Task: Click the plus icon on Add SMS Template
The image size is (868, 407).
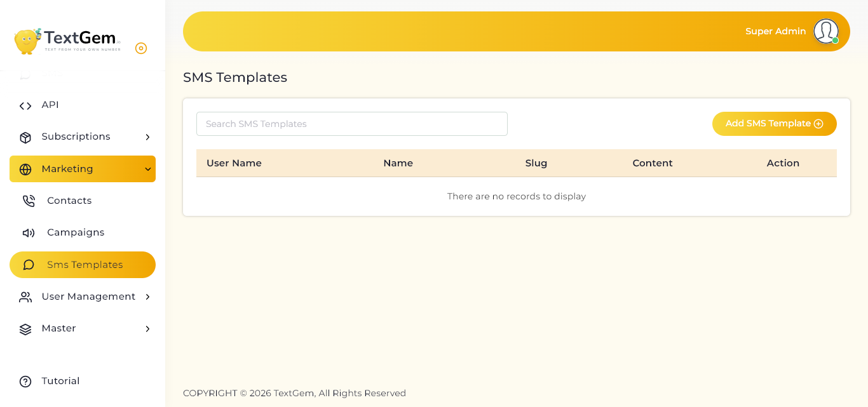Action: click(818, 124)
